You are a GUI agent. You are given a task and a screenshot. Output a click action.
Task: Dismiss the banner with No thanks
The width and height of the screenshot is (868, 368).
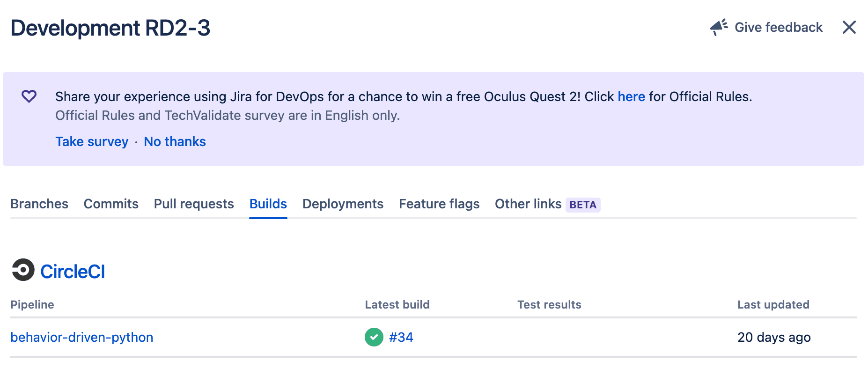point(174,141)
